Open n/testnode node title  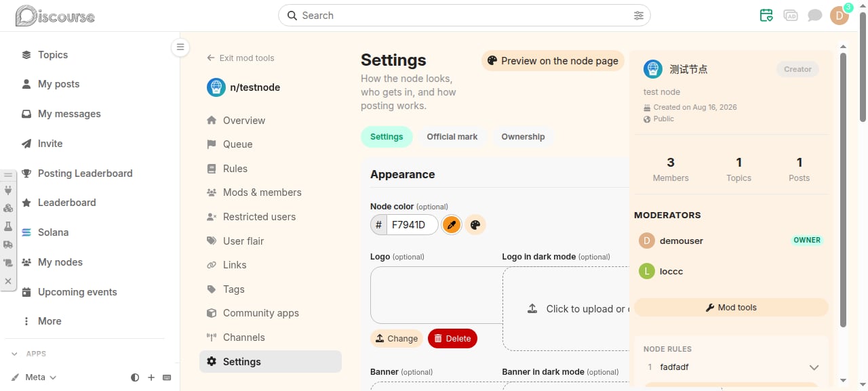(255, 87)
